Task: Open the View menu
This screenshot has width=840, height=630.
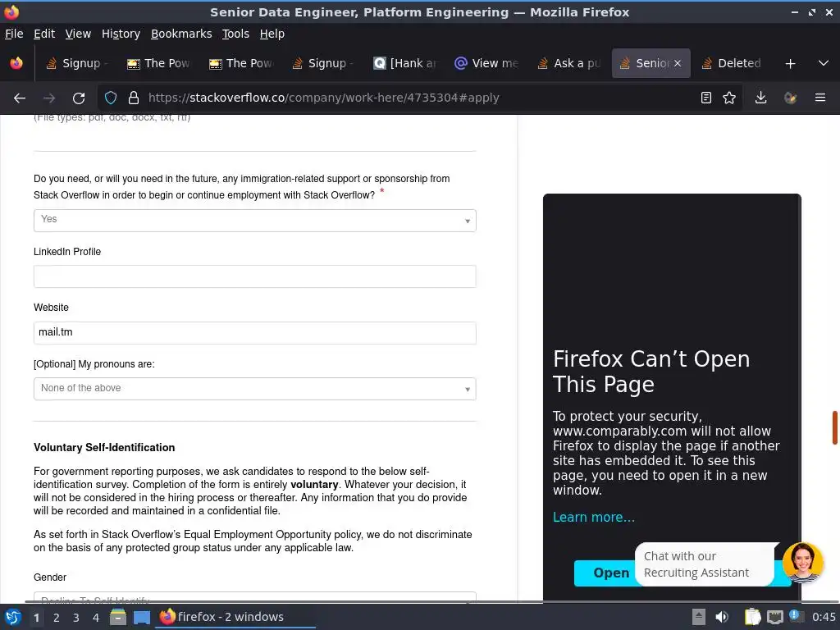Action: tap(78, 34)
